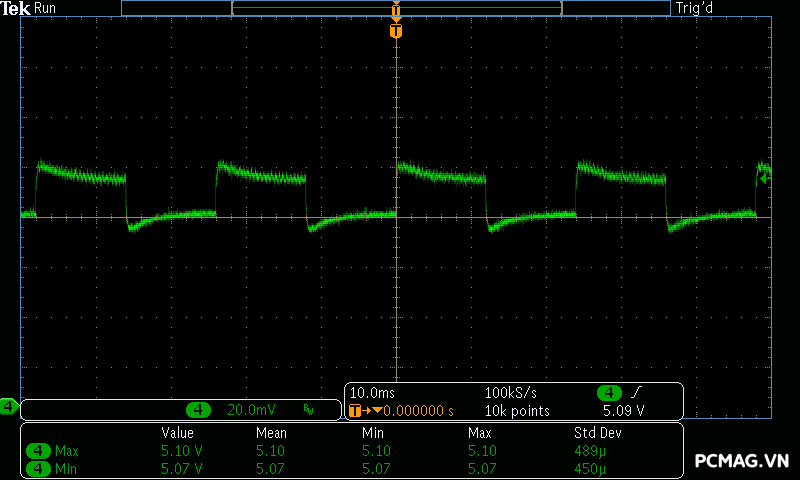This screenshot has height=480, width=800.
Task: Click the record overview bar at top
Action: point(396,8)
